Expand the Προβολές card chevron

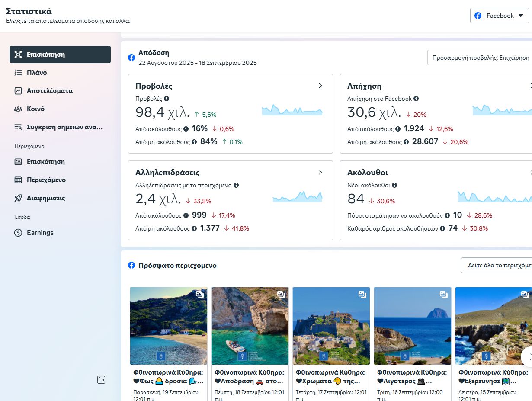click(x=320, y=86)
